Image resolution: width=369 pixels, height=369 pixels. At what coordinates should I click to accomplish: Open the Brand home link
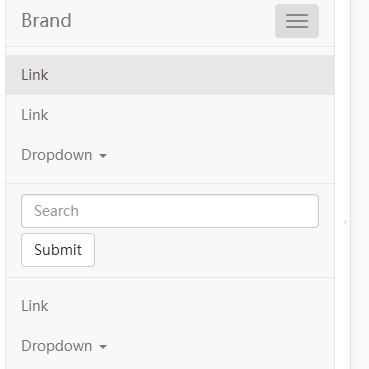46,20
